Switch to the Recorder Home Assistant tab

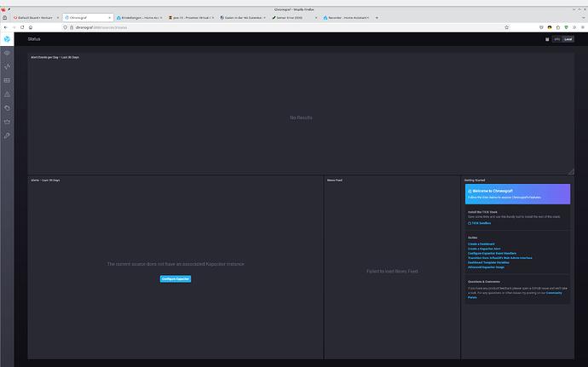[x=346, y=18]
